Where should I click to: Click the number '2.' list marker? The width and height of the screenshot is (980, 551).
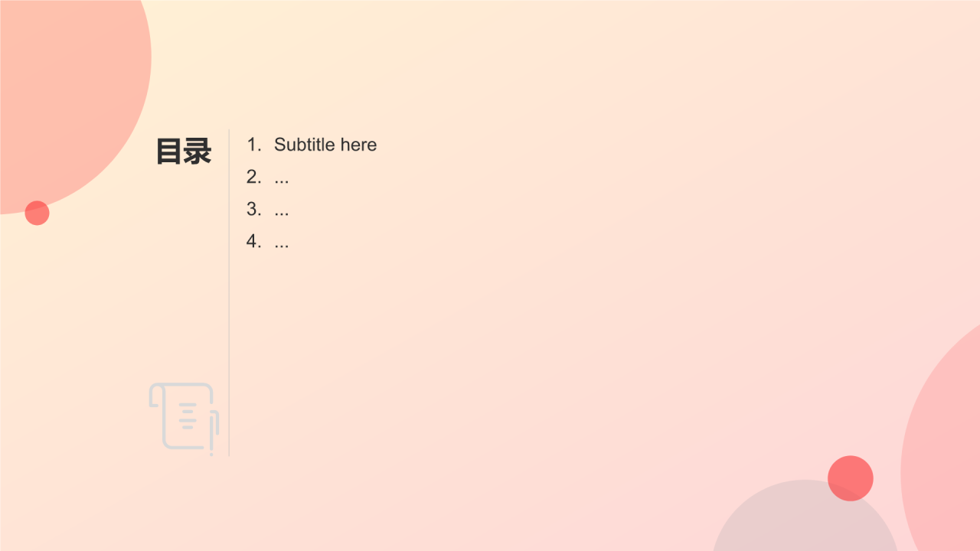pyautogui.click(x=254, y=177)
